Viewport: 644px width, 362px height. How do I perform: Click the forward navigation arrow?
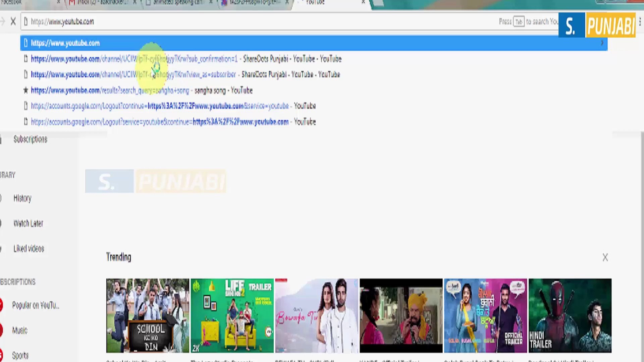[3, 22]
